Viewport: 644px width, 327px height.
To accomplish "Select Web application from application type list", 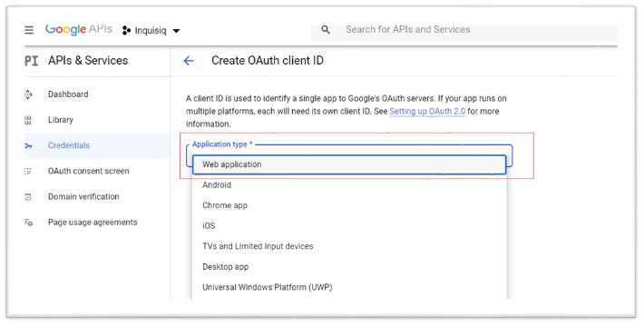I will point(349,164).
